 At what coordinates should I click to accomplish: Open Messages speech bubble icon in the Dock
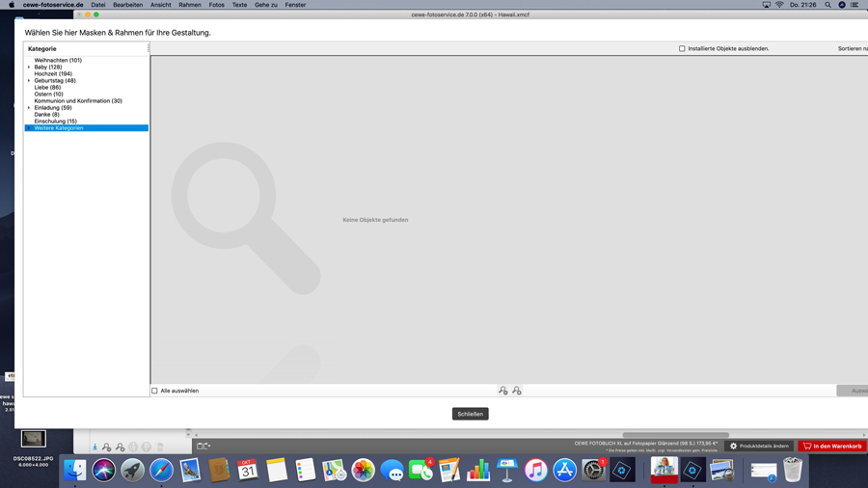[x=392, y=471]
